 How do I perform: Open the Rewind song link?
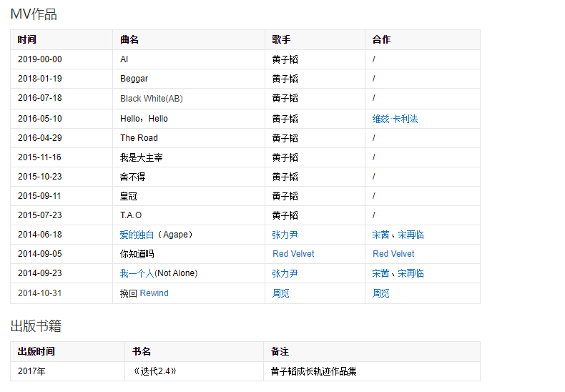tap(154, 293)
